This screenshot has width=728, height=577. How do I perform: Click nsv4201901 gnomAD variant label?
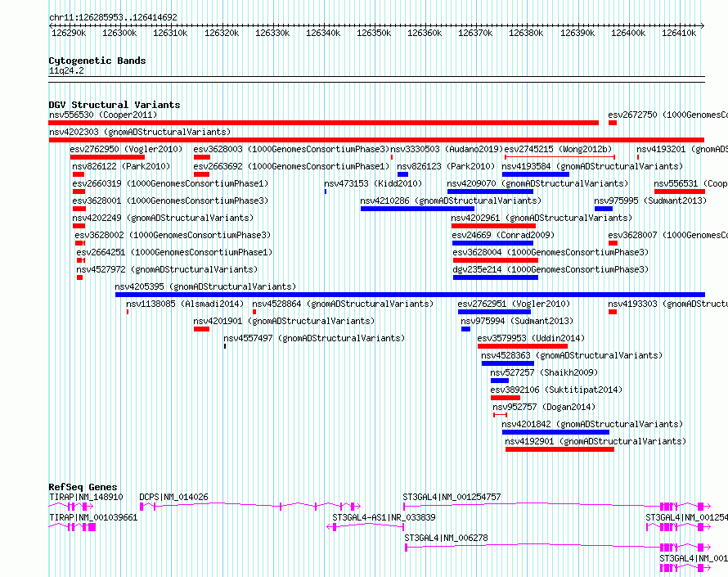(x=284, y=321)
